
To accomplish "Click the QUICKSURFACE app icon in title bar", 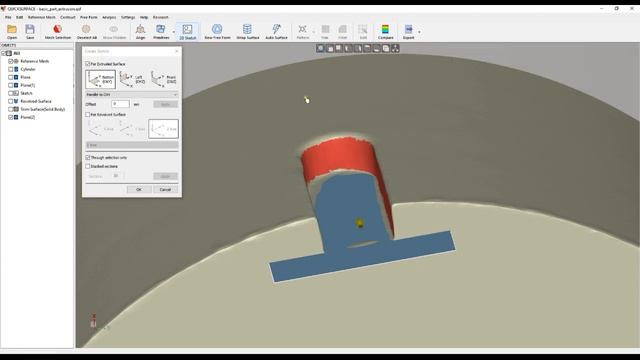I will coord(3,9).
